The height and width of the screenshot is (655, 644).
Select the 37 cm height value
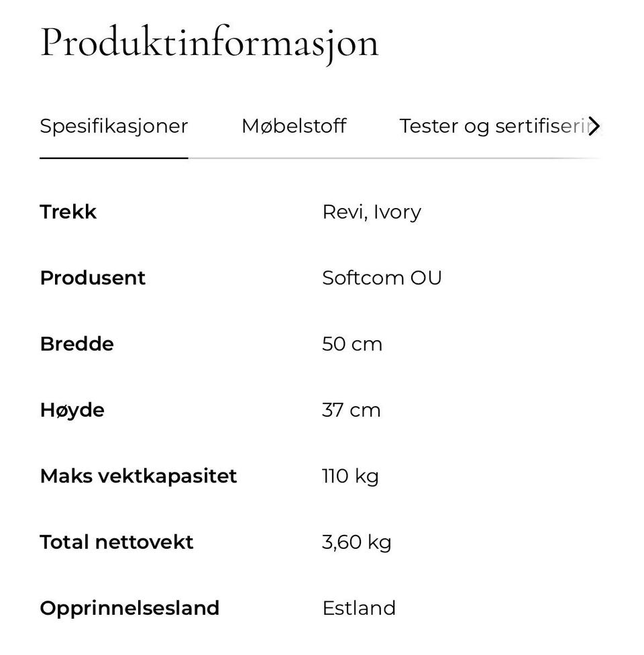(x=352, y=410)
